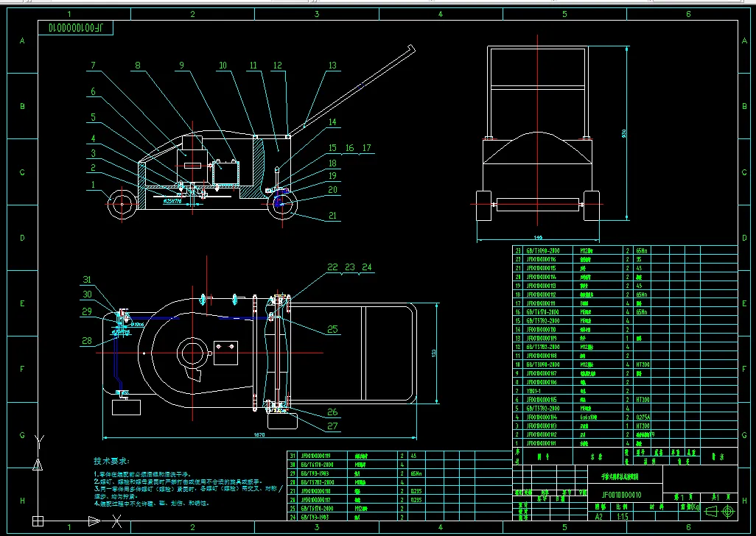Click part callout number 1 beside front wheel
Image resolution: width=756 pixels, height=536 pixels.
click(93, 185)
